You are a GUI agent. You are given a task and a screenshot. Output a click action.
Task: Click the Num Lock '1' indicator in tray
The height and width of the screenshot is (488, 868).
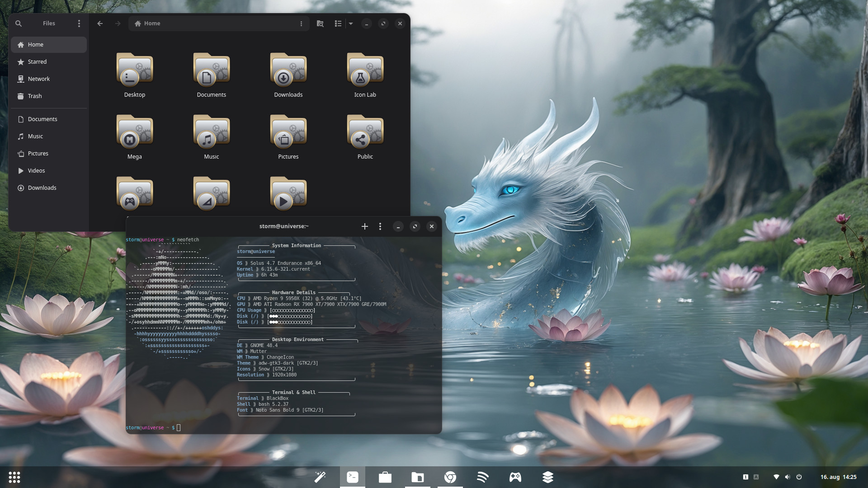pos(745,477)
